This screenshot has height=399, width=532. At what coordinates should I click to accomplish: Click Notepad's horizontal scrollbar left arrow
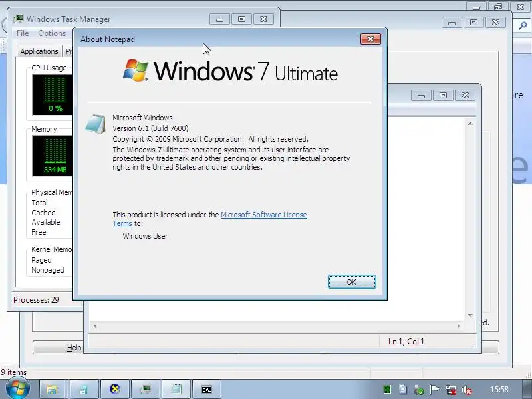[95, 326]
